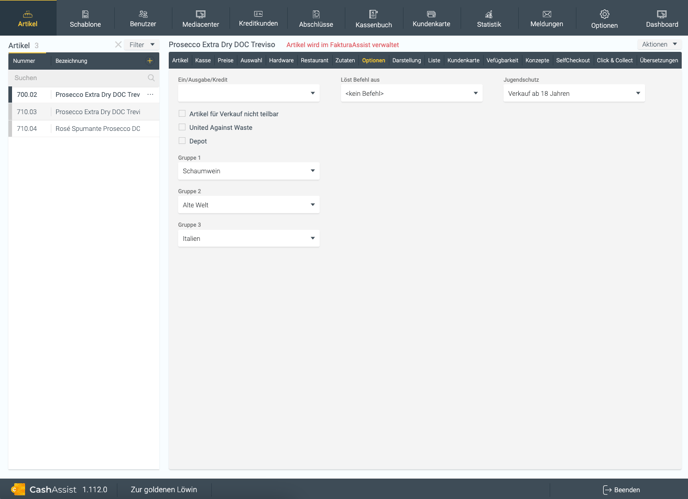Click the version 1.112.0 text
Screen dimensions: 688x499
[95, 489]
